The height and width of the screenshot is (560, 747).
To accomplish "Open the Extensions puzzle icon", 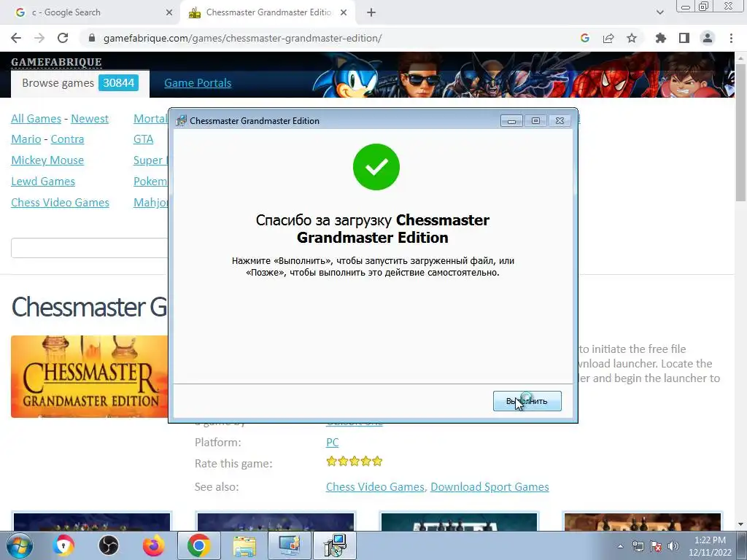I will click(x=661, y=38).
